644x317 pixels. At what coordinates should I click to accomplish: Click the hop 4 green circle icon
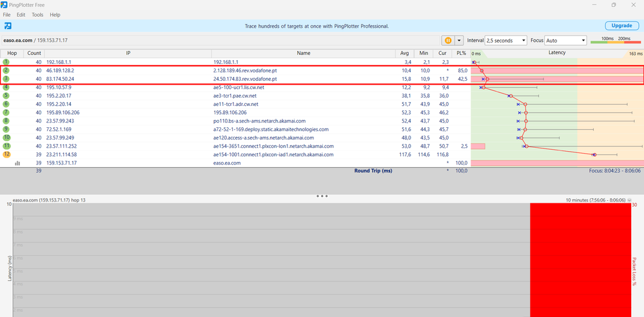6,87
